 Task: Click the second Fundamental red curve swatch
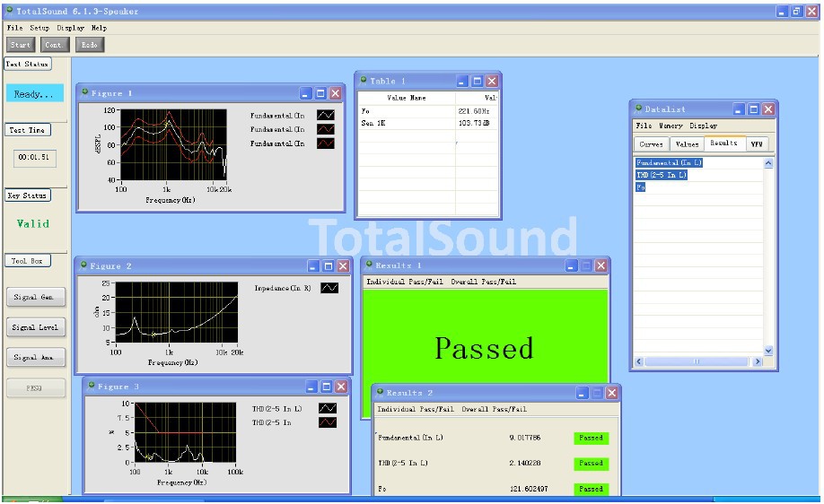point(326,129)
